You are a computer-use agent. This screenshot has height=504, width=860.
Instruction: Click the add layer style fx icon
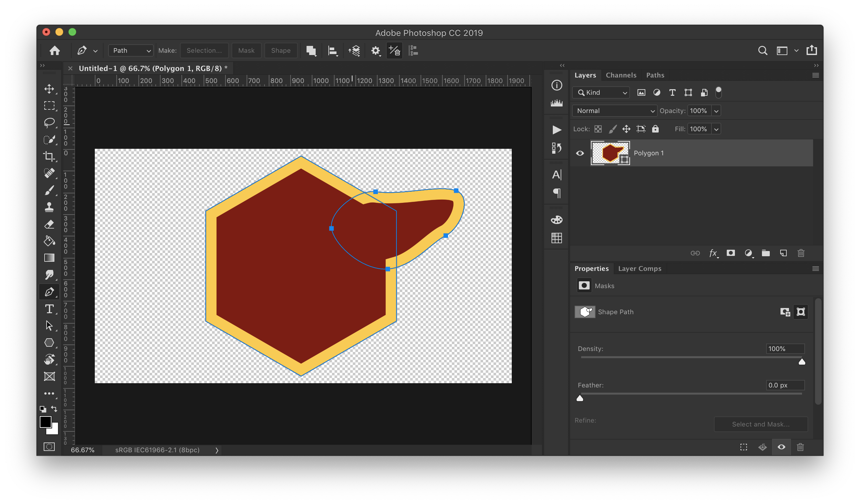(713, 253)
